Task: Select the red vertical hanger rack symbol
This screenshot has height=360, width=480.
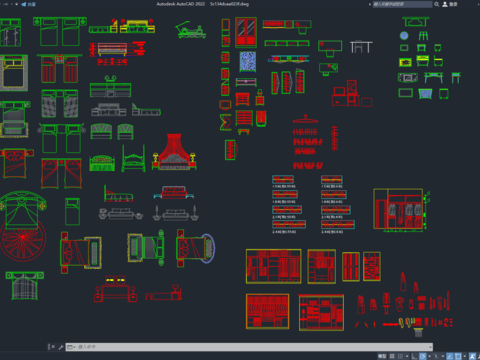Action: click(335, 138)
